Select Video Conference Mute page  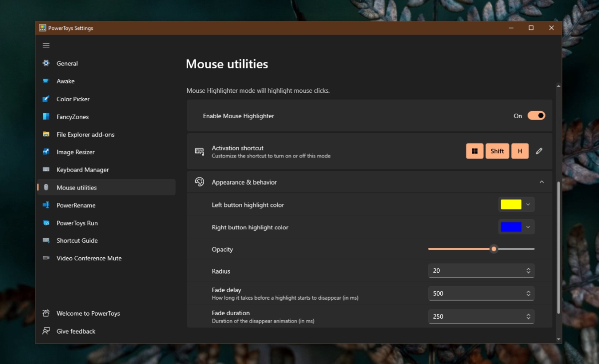106,258
